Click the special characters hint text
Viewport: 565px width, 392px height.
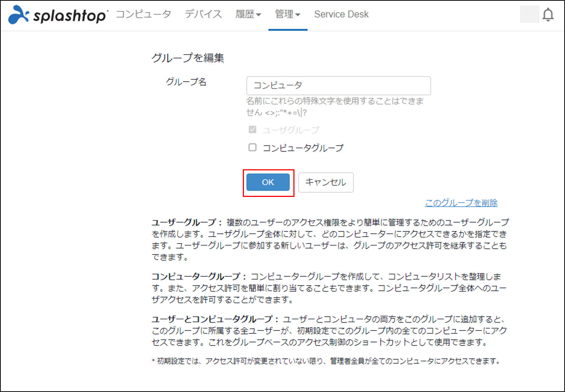[335, 107]
